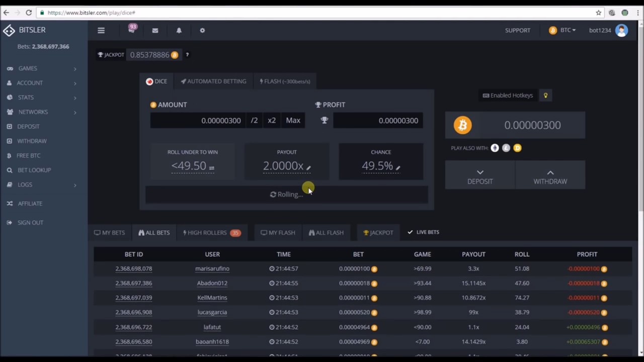Click the Bitsler logo

[24, 30]
